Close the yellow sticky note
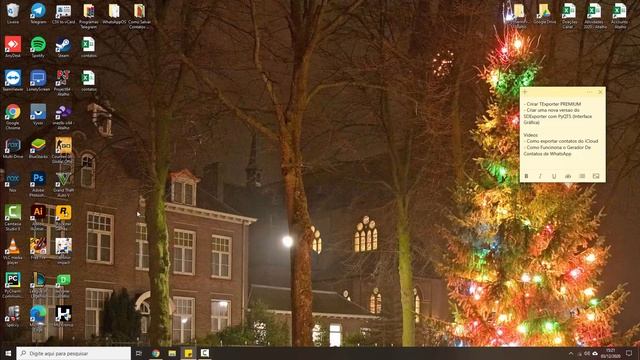This screenshot has width=640, height=360. tap(600, 92)
